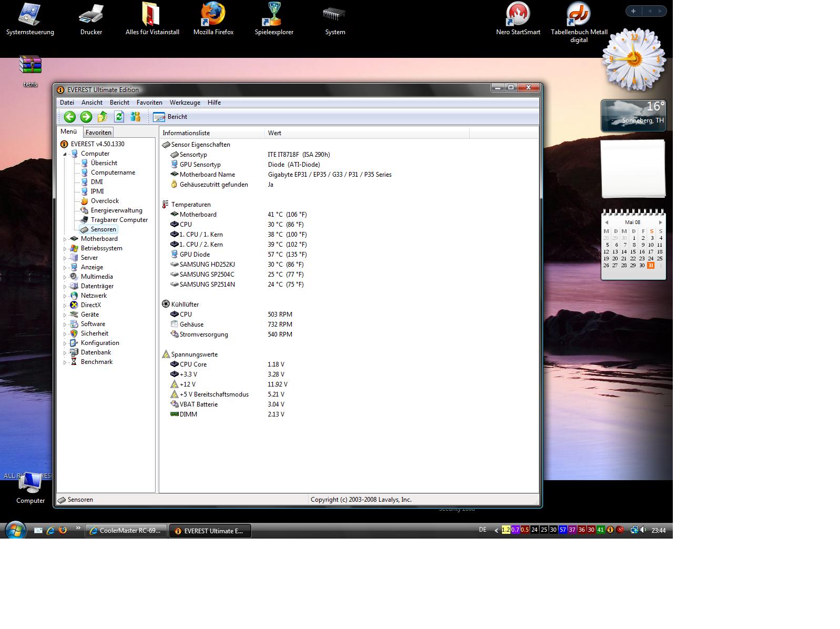Collapse the Computer tree node
Image resolution: width=840 pixels, height=629 pixels.
click(65, 154)
